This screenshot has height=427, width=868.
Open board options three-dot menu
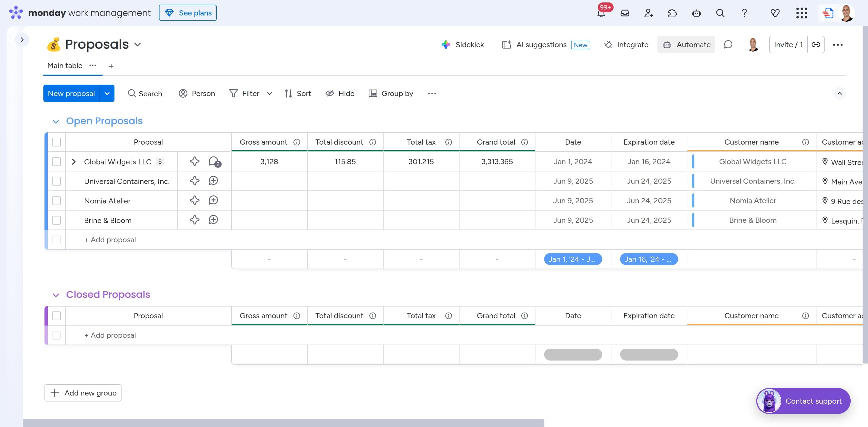[x=838, y=44]
